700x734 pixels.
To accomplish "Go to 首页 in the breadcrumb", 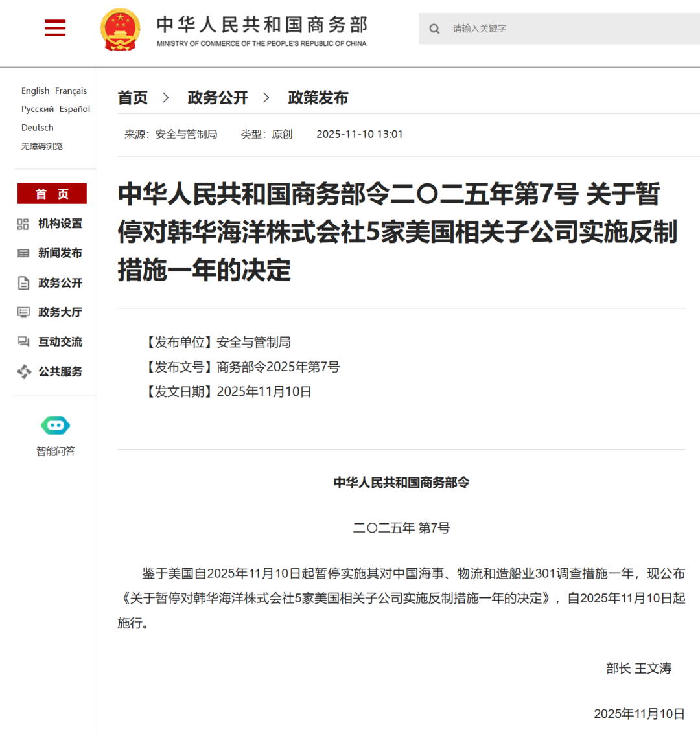I will pyautogui.click(x=132, y=98).
